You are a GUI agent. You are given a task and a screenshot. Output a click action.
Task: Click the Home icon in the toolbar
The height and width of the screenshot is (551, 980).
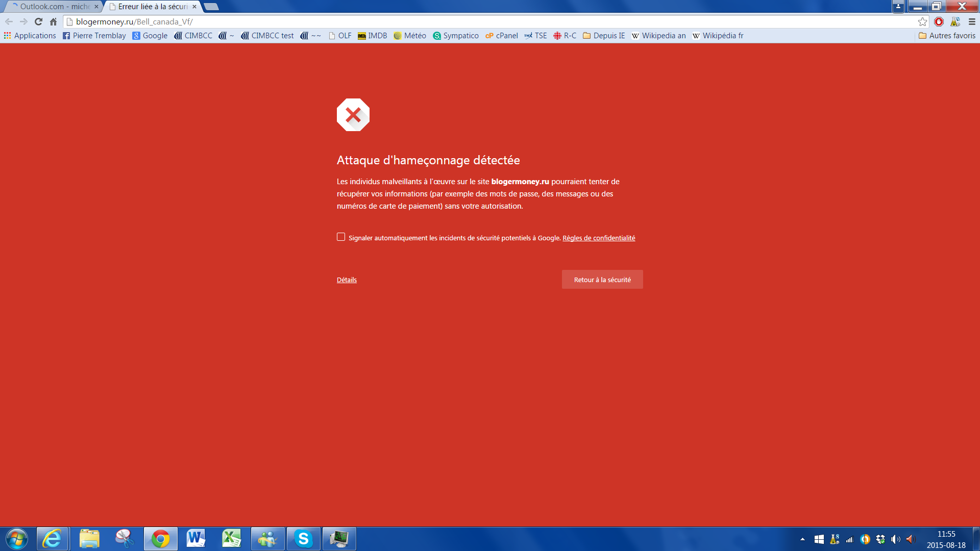53,21
